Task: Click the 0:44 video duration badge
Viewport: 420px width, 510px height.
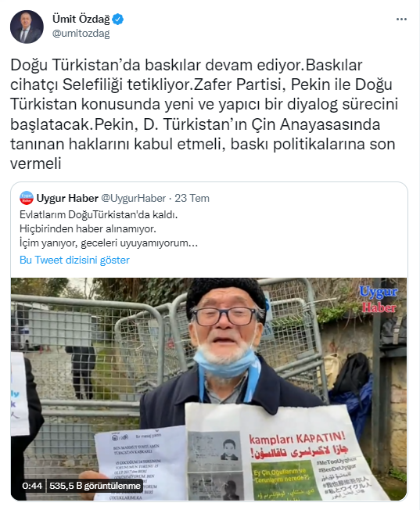Action: point(32,486)
